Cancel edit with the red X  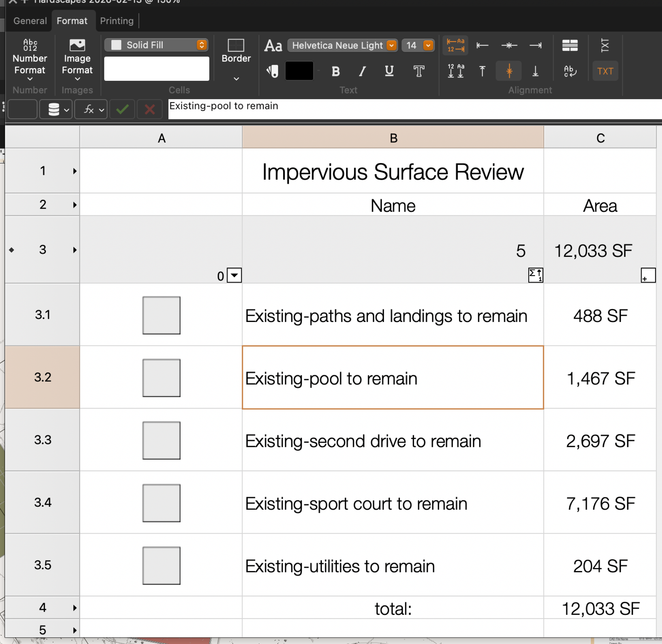[x=150, y=109]
